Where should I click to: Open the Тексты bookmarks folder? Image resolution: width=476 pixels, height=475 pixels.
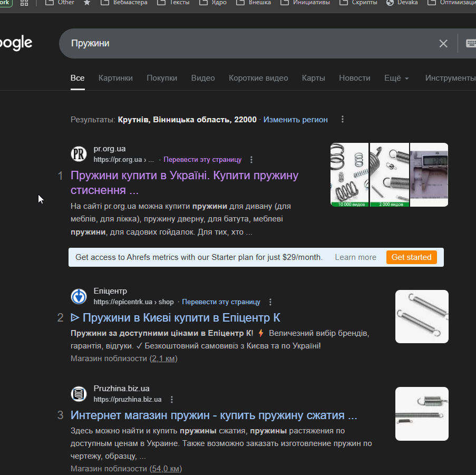(173, 3)
